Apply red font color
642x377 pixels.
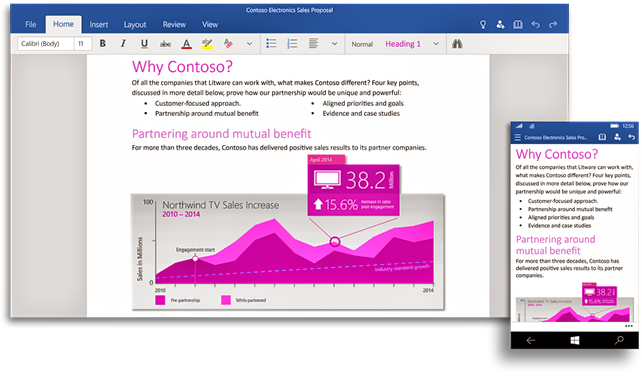tap(187, 44)
